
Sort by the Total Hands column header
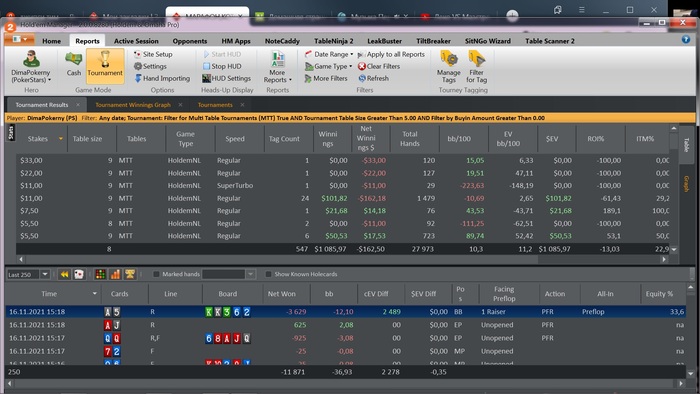click(x=410, y=139)
